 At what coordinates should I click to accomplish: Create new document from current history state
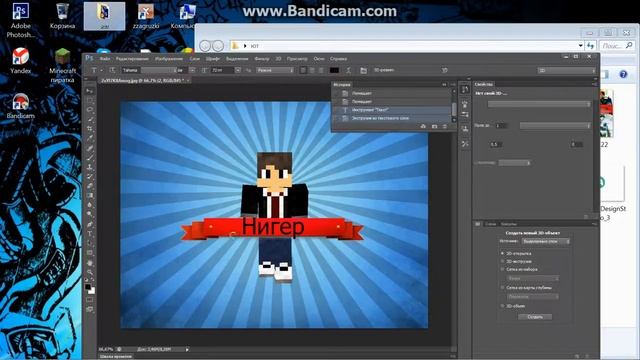click(x=423, y=127)
